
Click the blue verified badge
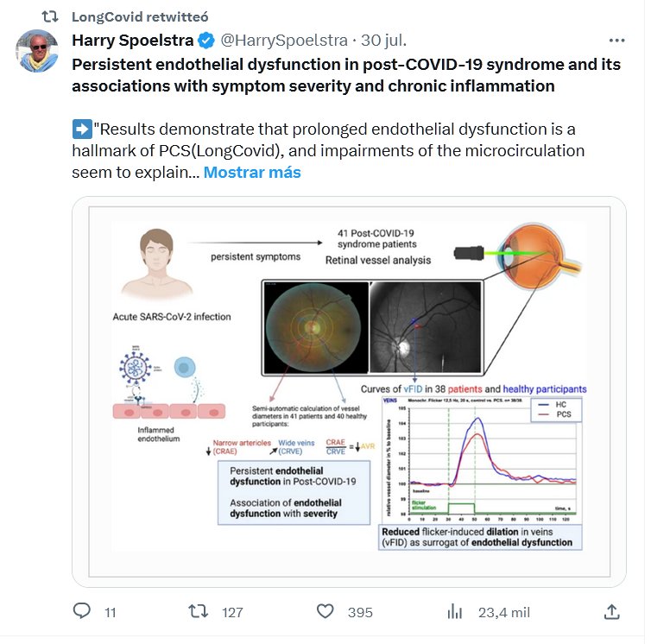click(207, 41)
